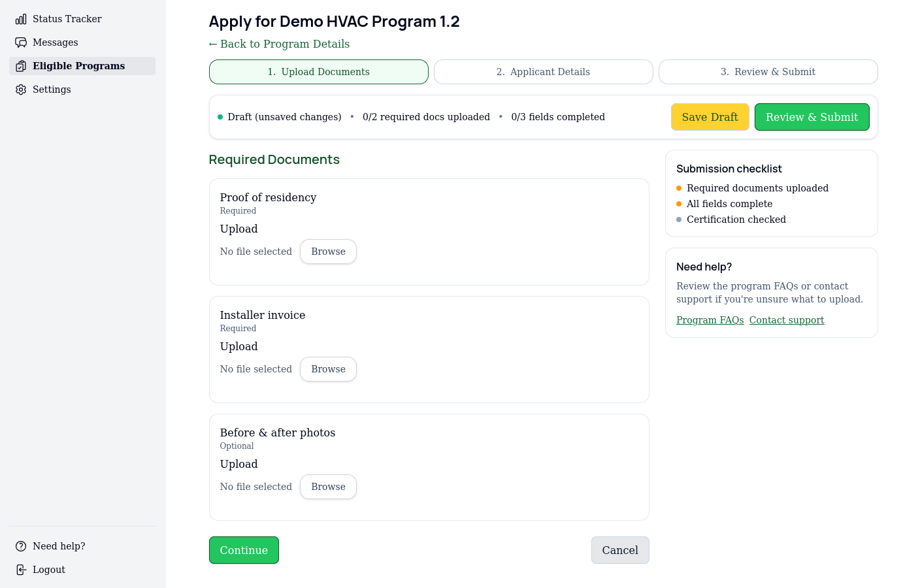Click the green Review & Submit button
Viewport: 918px width, 588px height.
(x=811, y=117)
